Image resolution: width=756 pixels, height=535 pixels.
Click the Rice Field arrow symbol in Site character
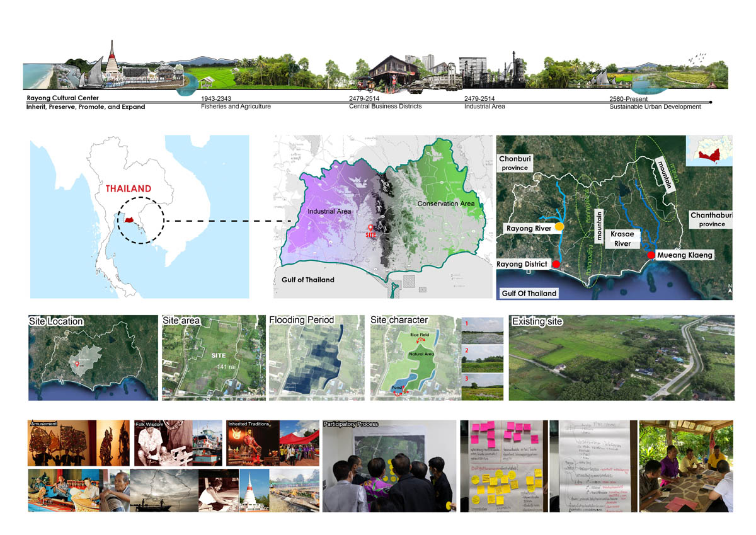[x=421, y=340]
